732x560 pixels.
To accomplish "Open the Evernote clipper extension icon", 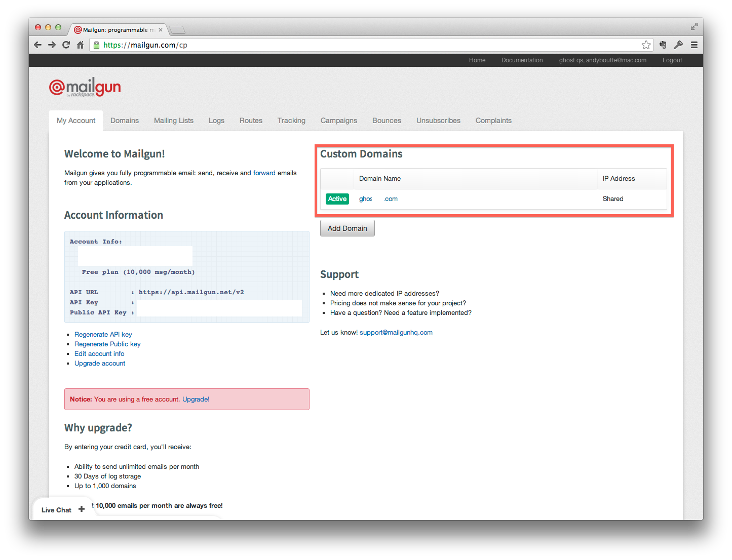I will [663, 45].
